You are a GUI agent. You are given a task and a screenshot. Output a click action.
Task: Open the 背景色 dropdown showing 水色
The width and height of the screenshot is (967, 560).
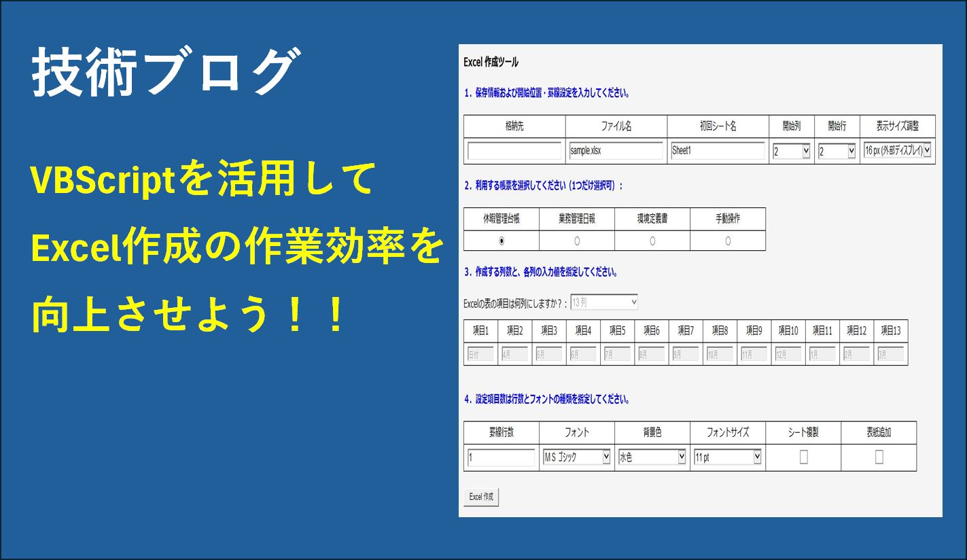click(x=652, y=457)
